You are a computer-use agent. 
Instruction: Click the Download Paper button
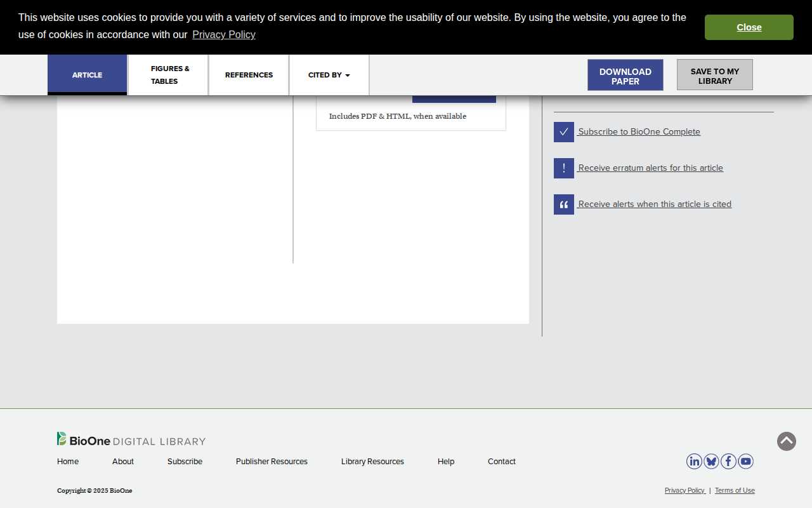(x=625, y=75)
